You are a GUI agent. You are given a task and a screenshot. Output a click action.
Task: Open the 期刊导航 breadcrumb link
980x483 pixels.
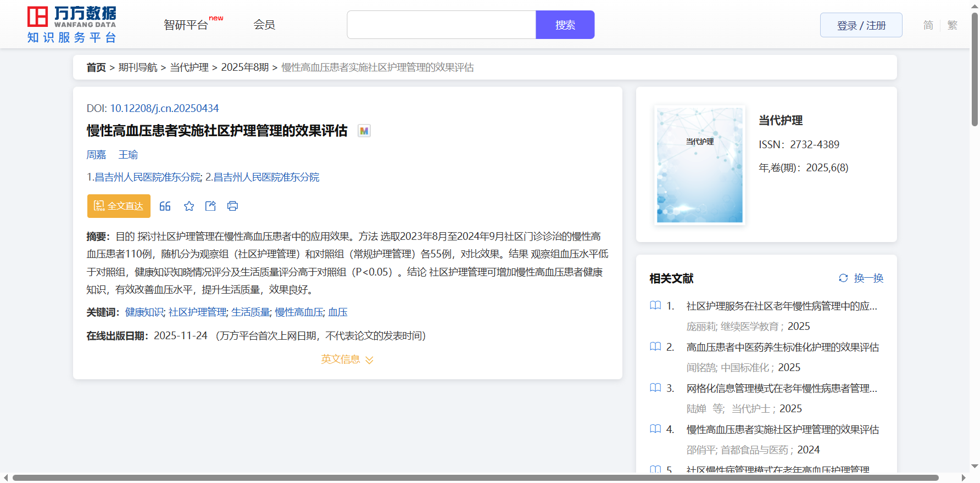click(x=138, y=68)
